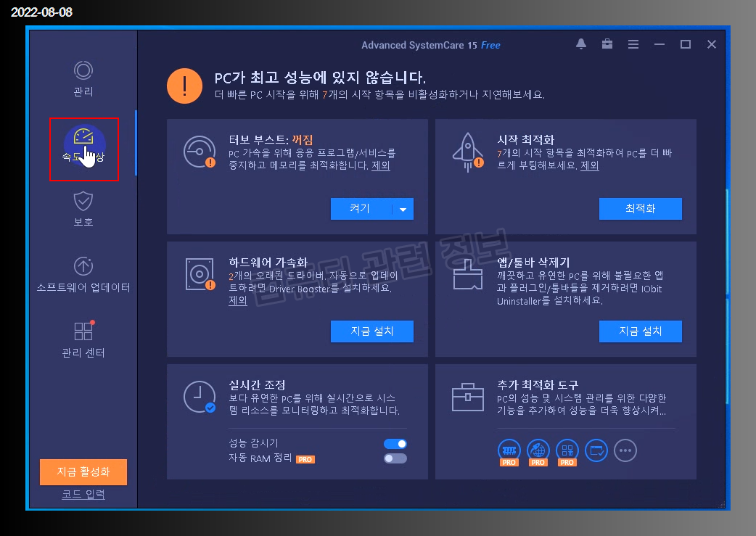Click 지금 설치 under 앱/툴바 삭제기
The image size is (756, 536).
click(641, 331)
